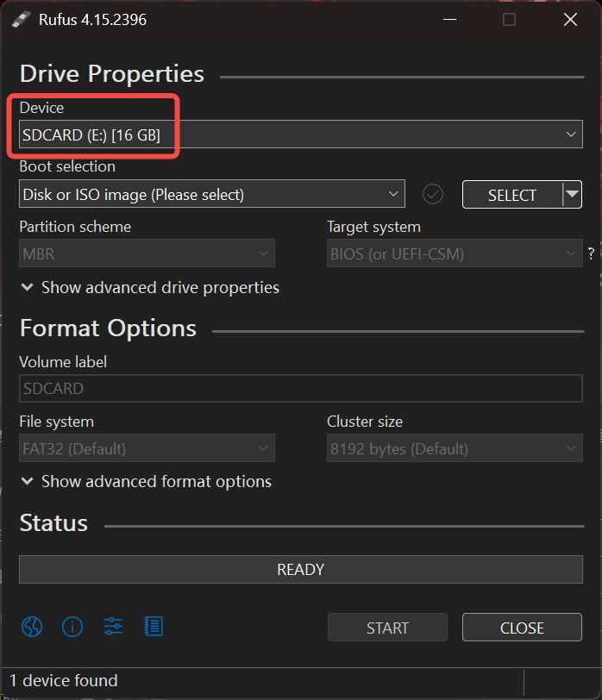Open the language globe icon
602x700 pixels.
32,627
